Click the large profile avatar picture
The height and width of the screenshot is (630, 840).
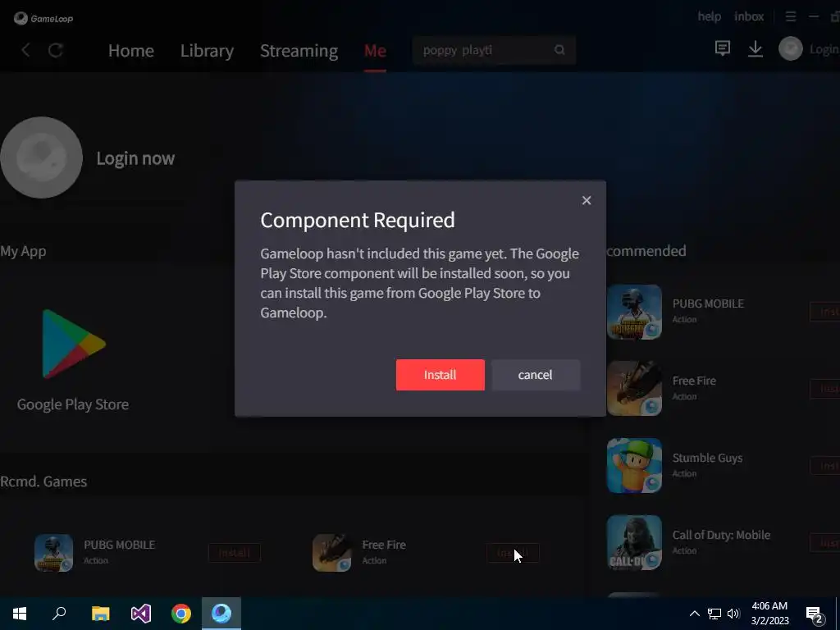[41, 157]
